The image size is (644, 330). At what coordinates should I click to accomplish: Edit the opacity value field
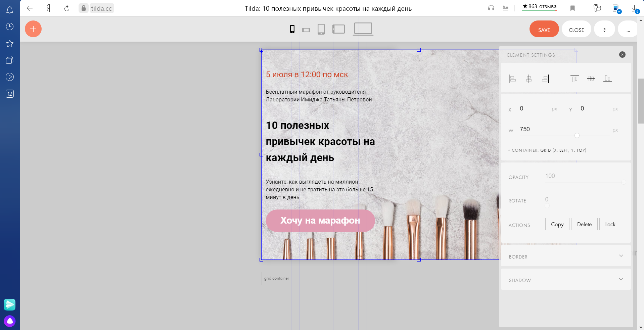(x=584, y=176)
